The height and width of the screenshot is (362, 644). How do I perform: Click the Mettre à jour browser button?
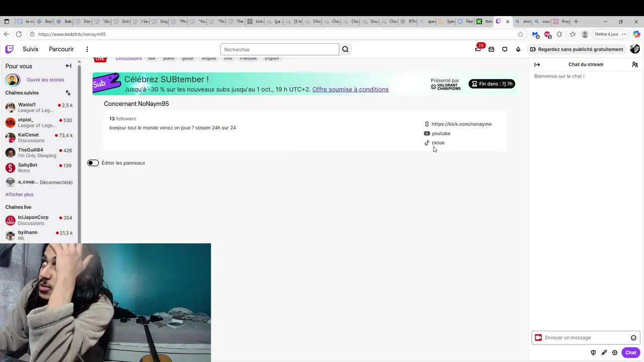click(x=606, y=34)
